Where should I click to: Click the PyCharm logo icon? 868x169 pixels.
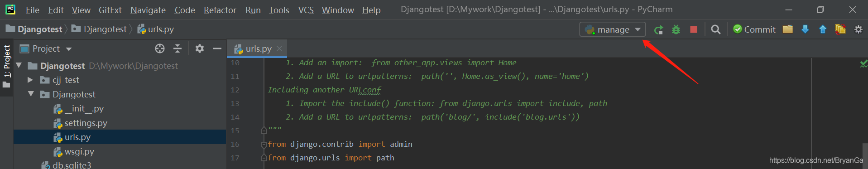coord(10,10)
